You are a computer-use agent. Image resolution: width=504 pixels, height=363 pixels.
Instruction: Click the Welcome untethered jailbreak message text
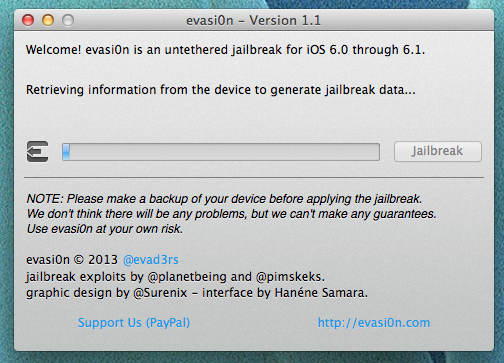point(225,50)
